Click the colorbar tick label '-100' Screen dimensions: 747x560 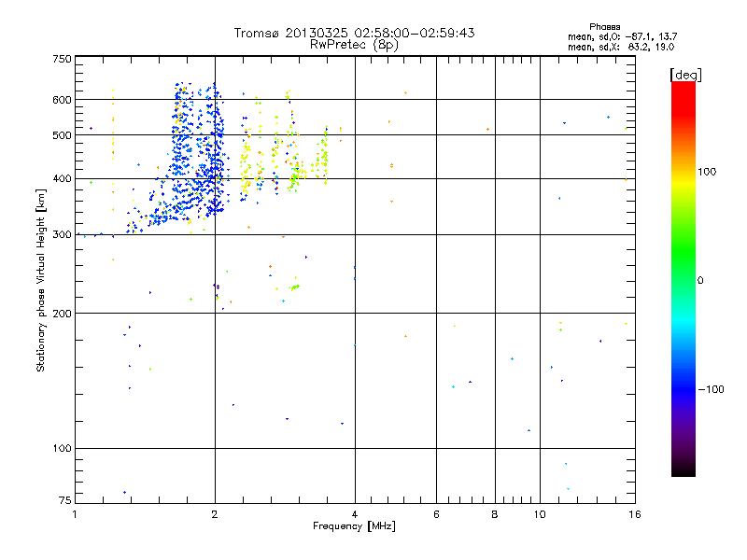pos(711,389)
